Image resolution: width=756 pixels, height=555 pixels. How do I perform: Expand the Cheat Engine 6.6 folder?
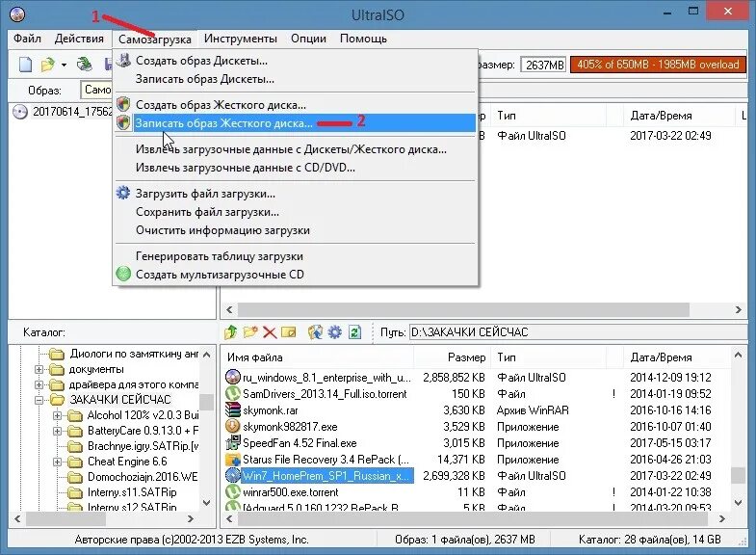click(x=57, y=462)
